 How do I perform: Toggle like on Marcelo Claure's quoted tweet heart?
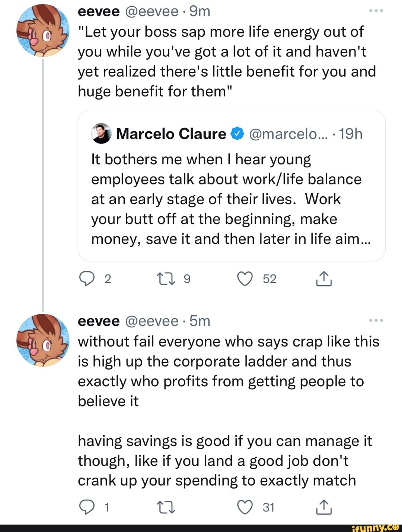245,279
